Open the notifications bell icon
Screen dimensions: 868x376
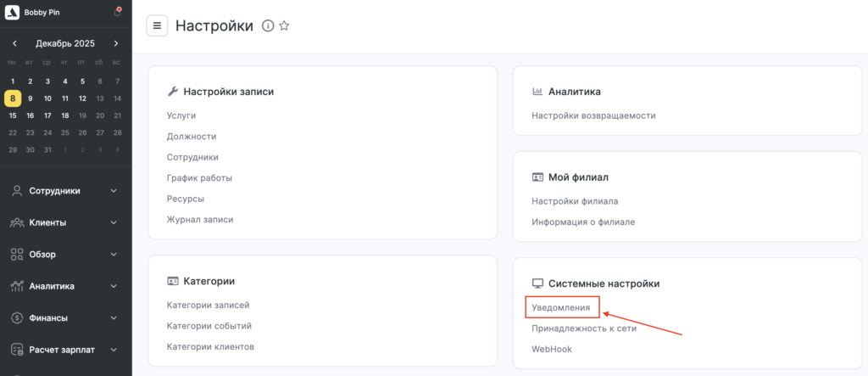click(117, 12)
